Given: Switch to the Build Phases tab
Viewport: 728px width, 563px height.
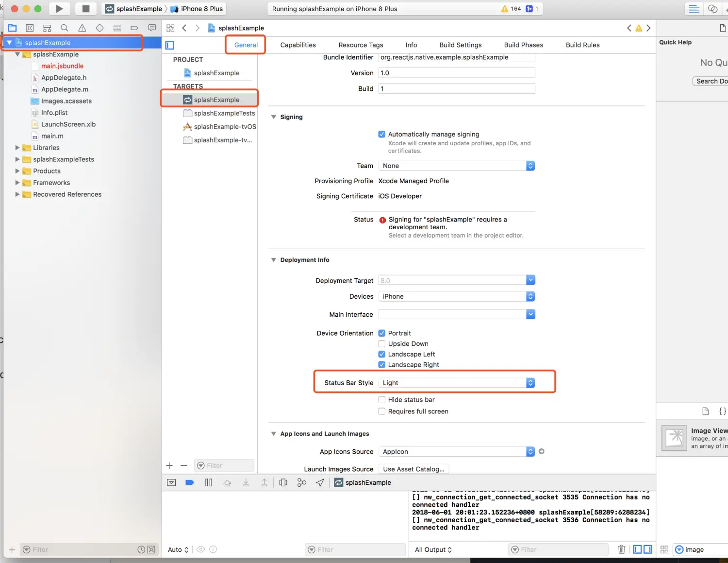Looking at the screenshot, I should point(523,45).
